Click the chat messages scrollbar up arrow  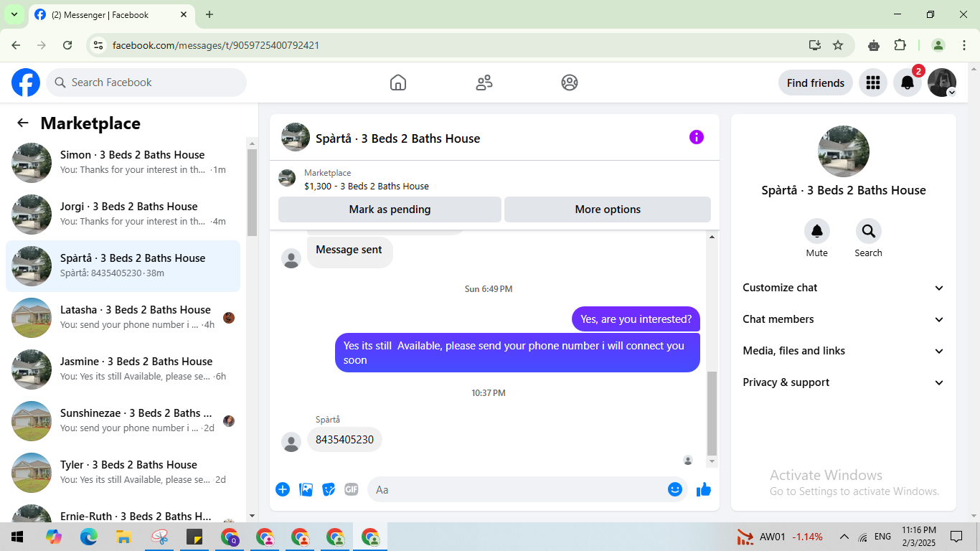point(712,237)
